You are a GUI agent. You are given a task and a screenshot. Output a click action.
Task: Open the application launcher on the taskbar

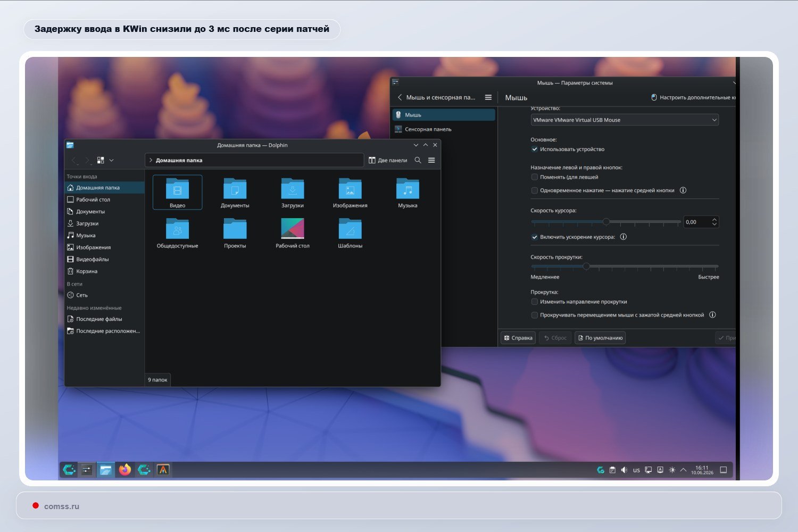[69, 470]
